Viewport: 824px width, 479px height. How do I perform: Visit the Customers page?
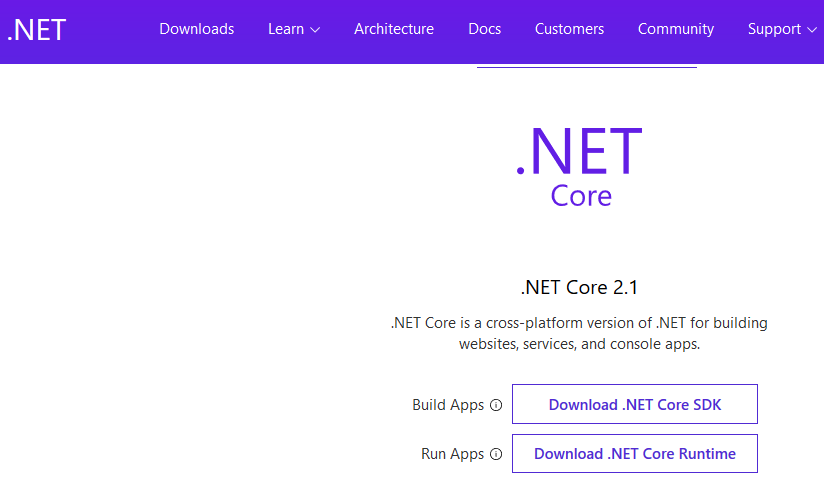click(569, 29)
